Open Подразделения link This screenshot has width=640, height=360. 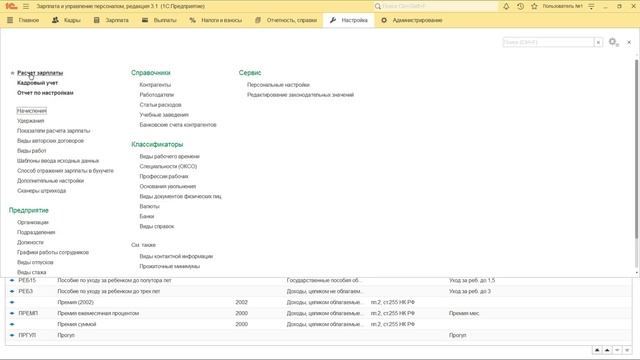point(36,232)
